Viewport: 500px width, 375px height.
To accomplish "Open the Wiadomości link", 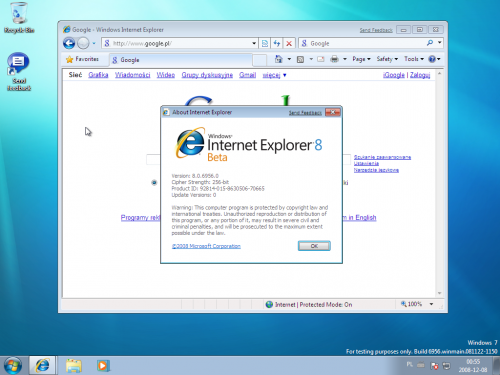I will tap(133, 75).
